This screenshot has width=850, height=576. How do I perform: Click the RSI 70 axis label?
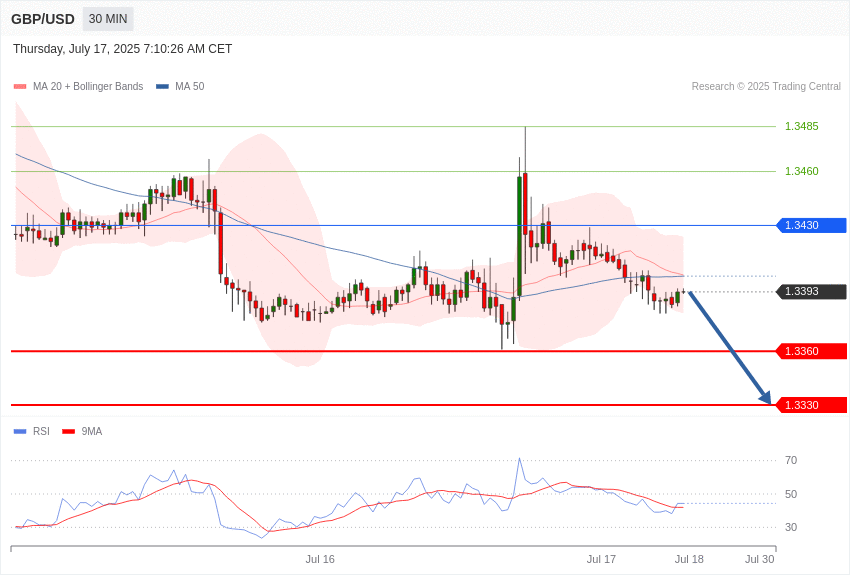(x=791, y=461)
